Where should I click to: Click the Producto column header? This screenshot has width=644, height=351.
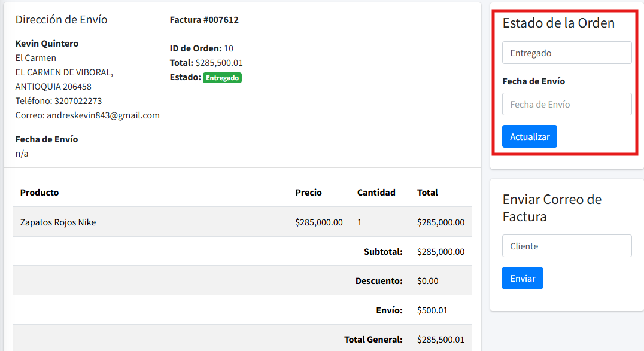point(40,193)
